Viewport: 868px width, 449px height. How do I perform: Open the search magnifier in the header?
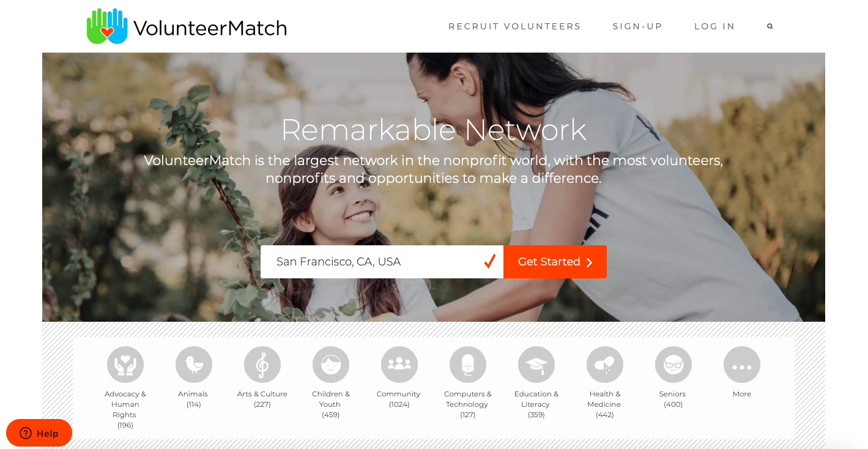pos(770,26)
